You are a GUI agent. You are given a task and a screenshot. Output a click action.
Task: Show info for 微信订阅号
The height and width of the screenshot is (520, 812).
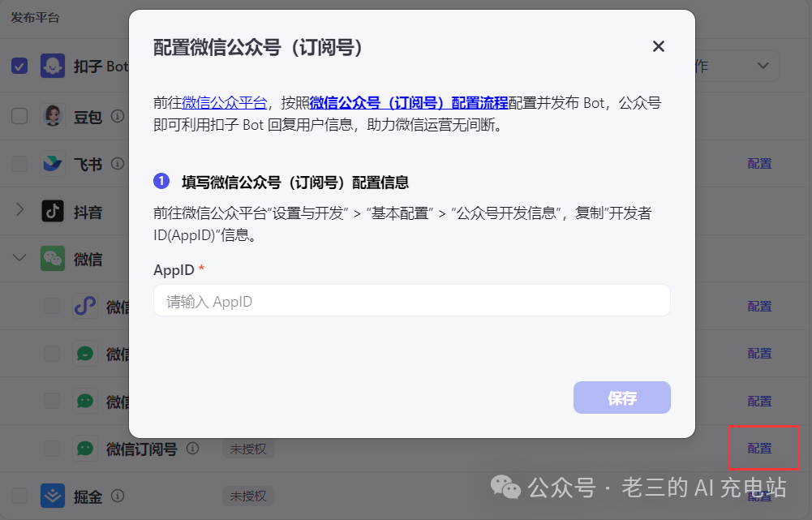192,448
